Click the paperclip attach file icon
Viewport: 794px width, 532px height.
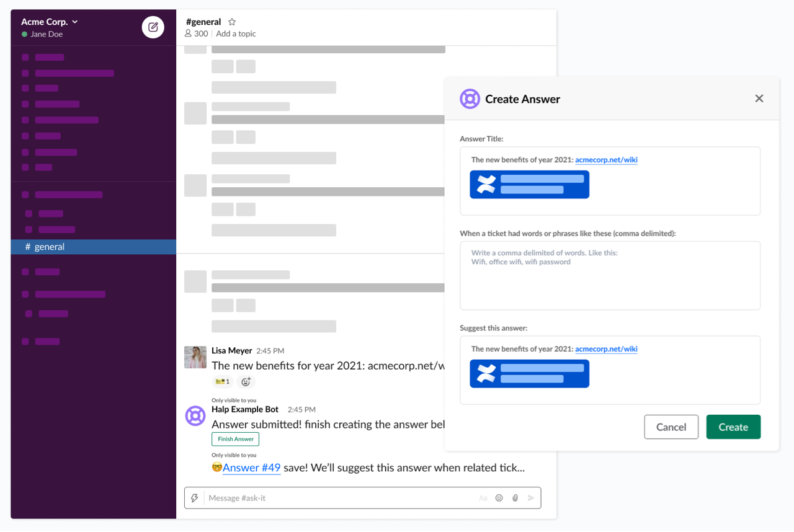point(515,498)
